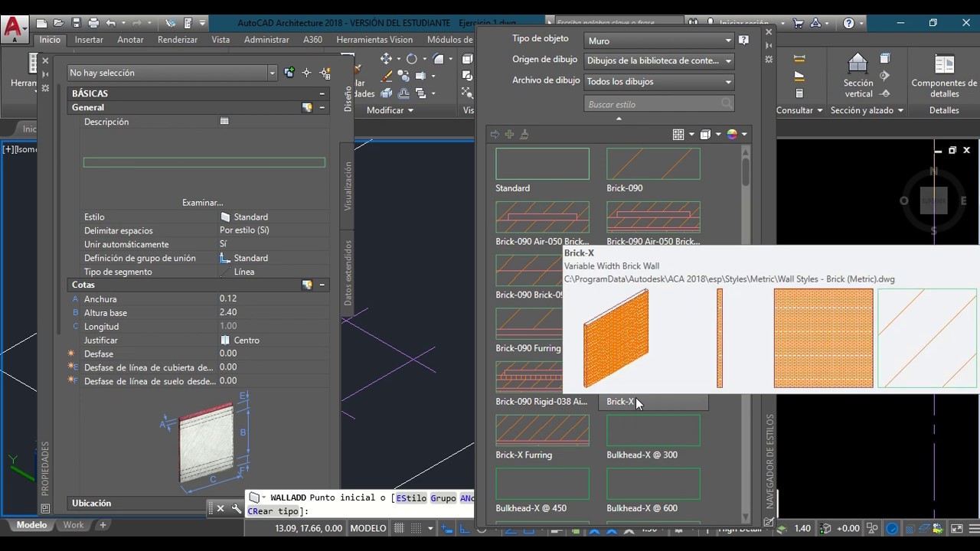This screenshot has height=551, width=980.
Task: Toggle auto-hide on the Styles Browser palette
Action: (x=769, y=46)
